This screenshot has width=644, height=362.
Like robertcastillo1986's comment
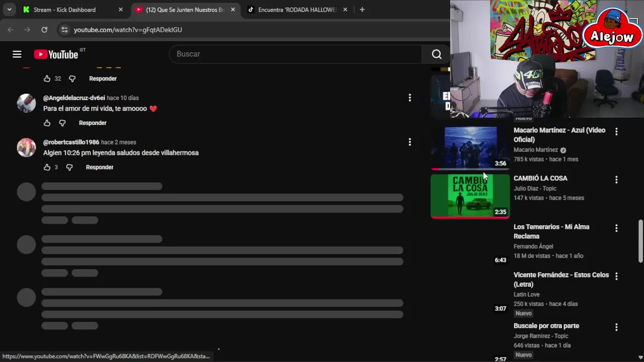[x=47, y=167]
